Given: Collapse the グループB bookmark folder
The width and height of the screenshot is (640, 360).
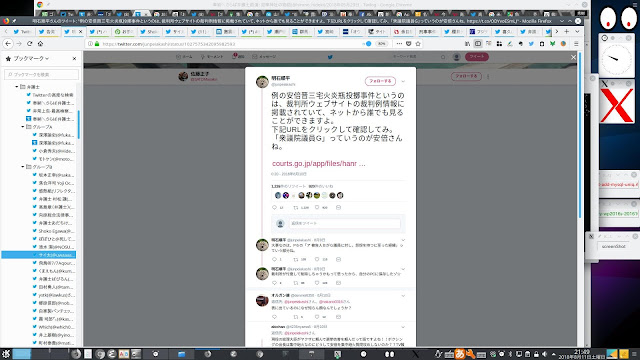Looking at the screenshot, I should (x=23, y=167).
